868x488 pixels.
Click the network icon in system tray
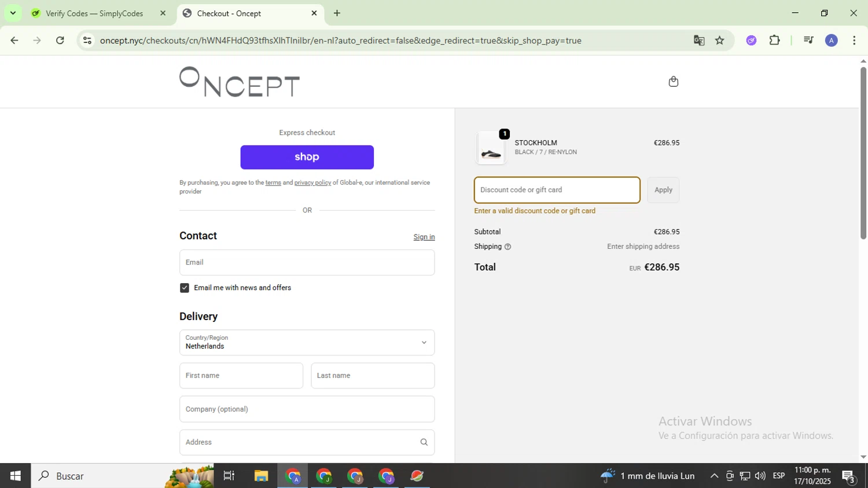click(x=745, y=476)
